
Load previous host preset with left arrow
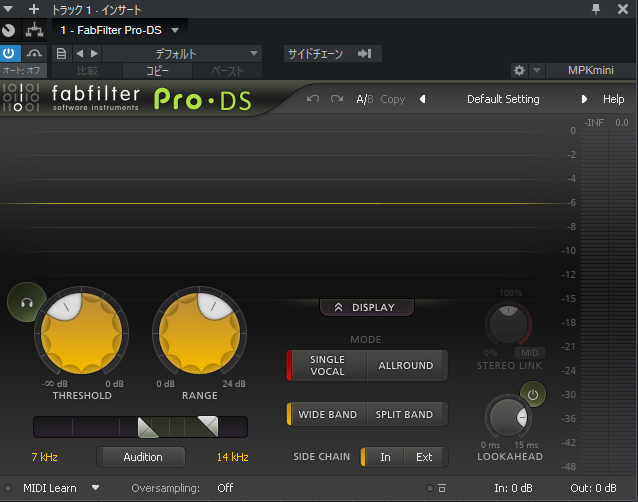tap(80, 53)
